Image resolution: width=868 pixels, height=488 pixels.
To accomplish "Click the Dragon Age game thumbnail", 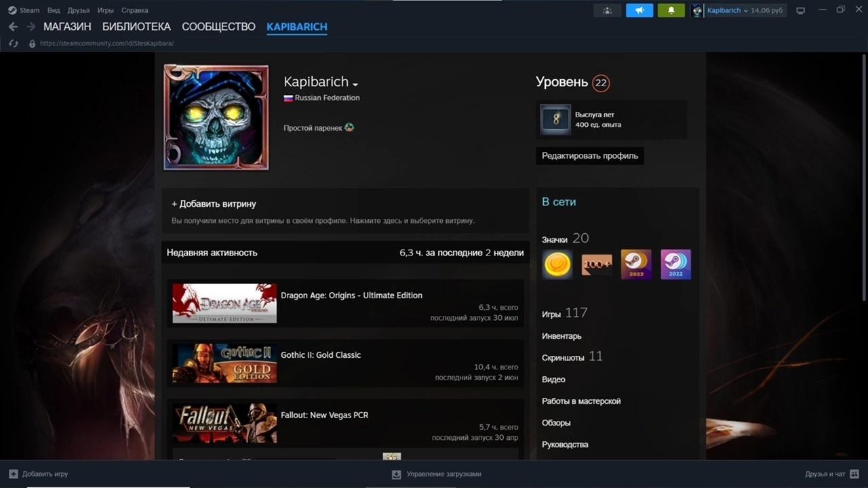I will [224, 303].
